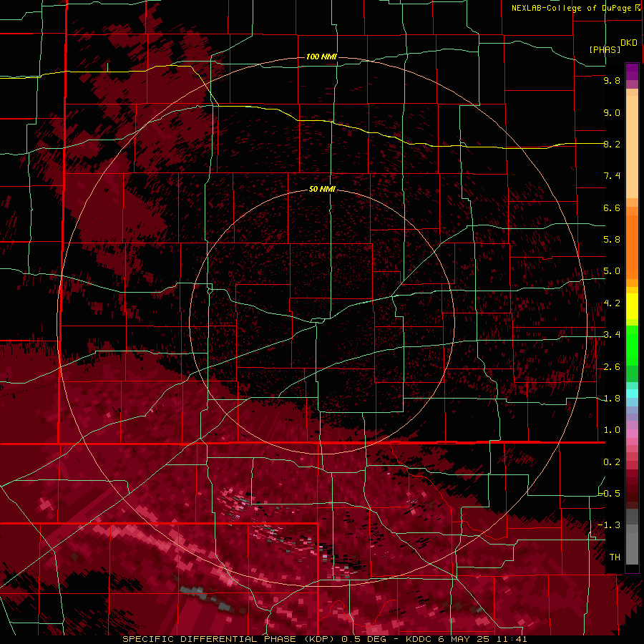Viewport: 644px width, 644px height.
Task: Click the 1.0 value on the scale
Action: point(612,430)
